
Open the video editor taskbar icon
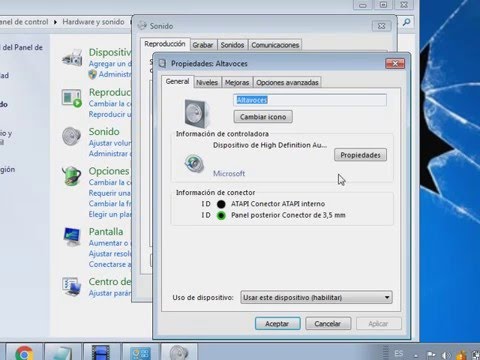coord(101,353)
